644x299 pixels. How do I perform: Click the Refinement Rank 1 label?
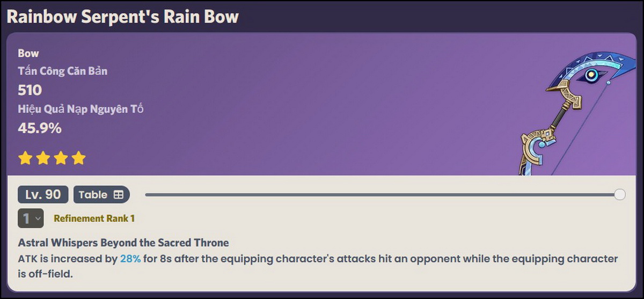tap(94, 218)
